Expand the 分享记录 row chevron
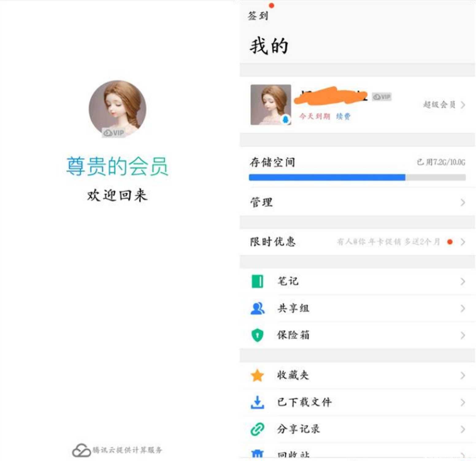The image size is (476, 461). pos(463,429)
